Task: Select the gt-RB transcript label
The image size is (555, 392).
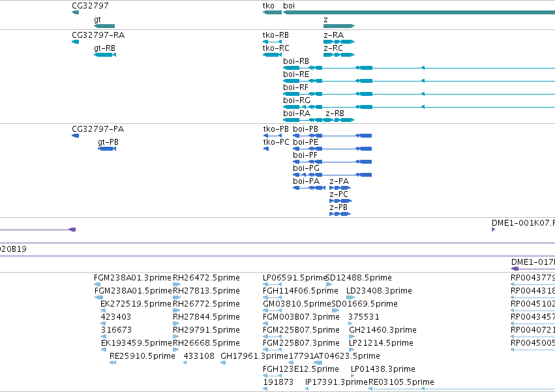Action: [x=105, y=48]
